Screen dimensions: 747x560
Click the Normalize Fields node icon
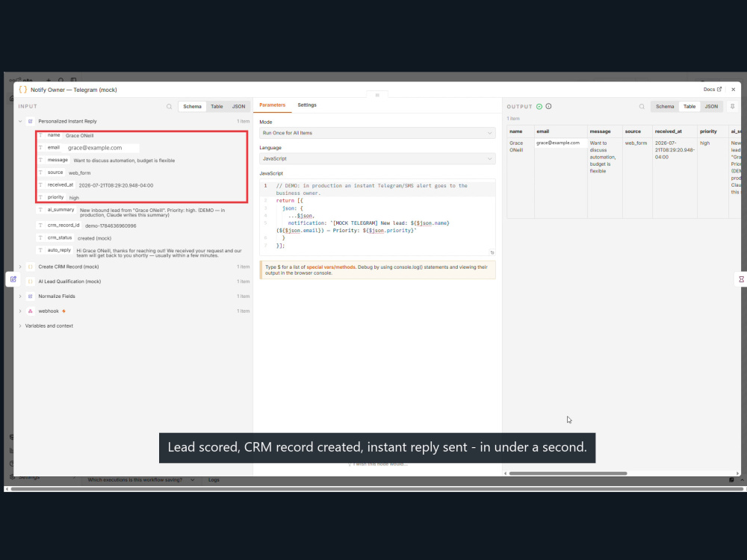(x=31, y=296)
